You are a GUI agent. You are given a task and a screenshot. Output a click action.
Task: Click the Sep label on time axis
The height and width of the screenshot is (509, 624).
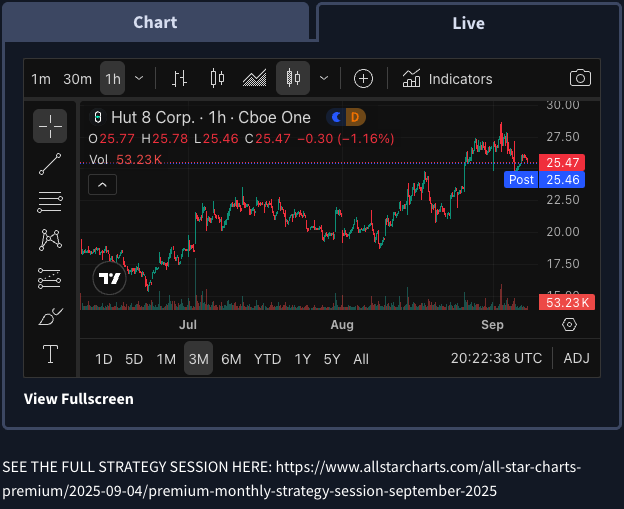[x=492, y=325]
